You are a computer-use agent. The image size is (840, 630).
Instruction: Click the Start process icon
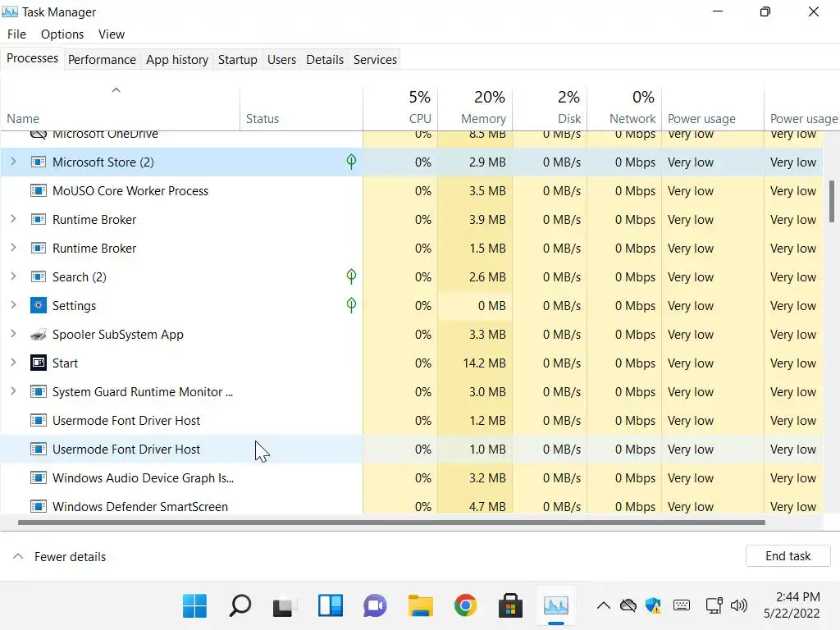tap(38, 363)
